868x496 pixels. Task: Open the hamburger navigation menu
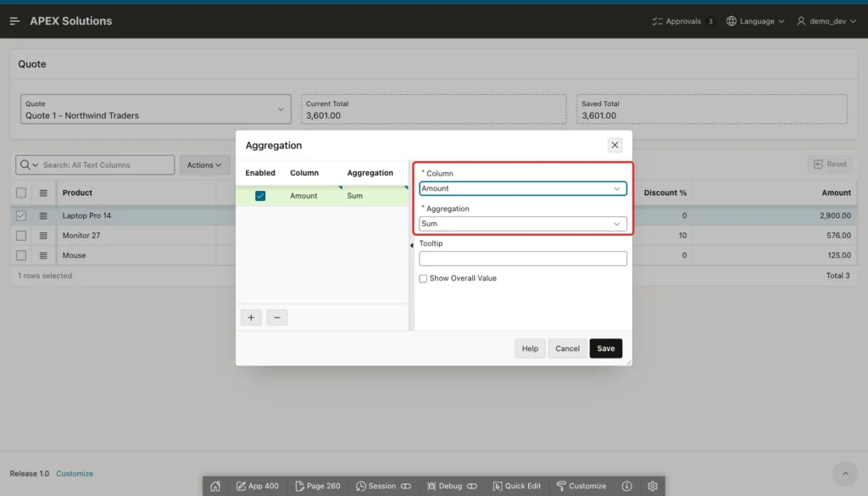15,21
